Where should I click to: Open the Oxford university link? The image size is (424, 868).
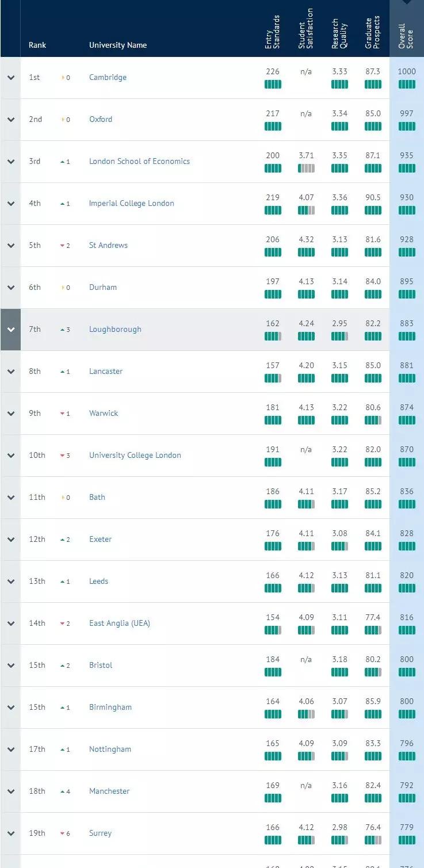pos(101,120)
